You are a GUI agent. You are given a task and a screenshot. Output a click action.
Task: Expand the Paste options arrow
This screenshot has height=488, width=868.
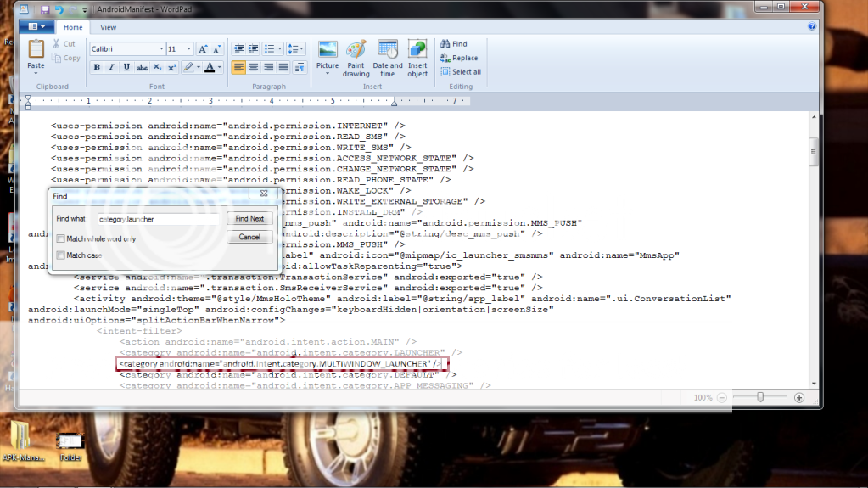(x=36, y=73)
